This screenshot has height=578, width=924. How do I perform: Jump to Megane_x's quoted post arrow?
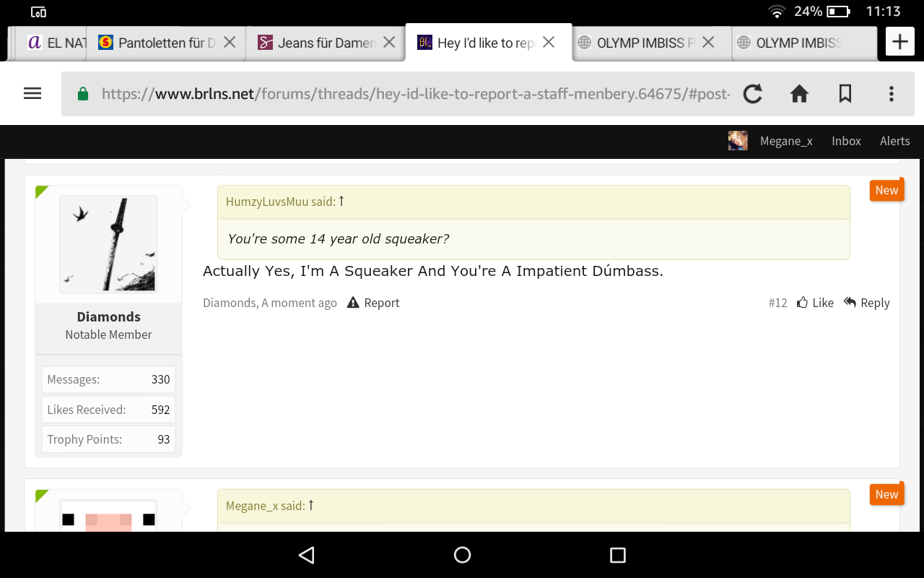tap(311, 505)
